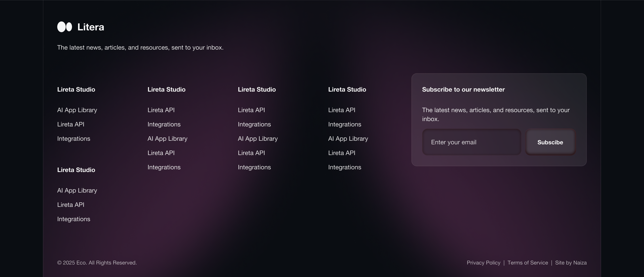Click the Subscibe button in the newsletter card
Image resolution: width=644 pixels, height=277 pixels.
[x=550, y=142]
